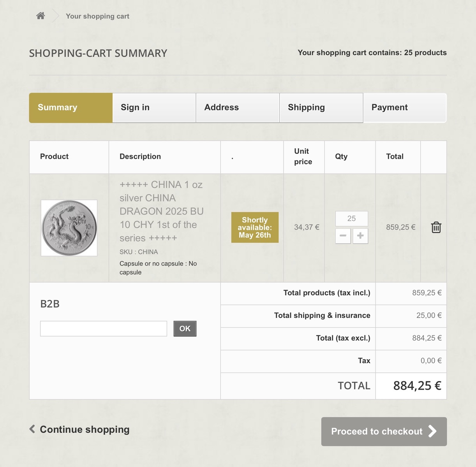476x467 pixels.
Task: Increase quantity with the plus button
Action: pos(360,236)
